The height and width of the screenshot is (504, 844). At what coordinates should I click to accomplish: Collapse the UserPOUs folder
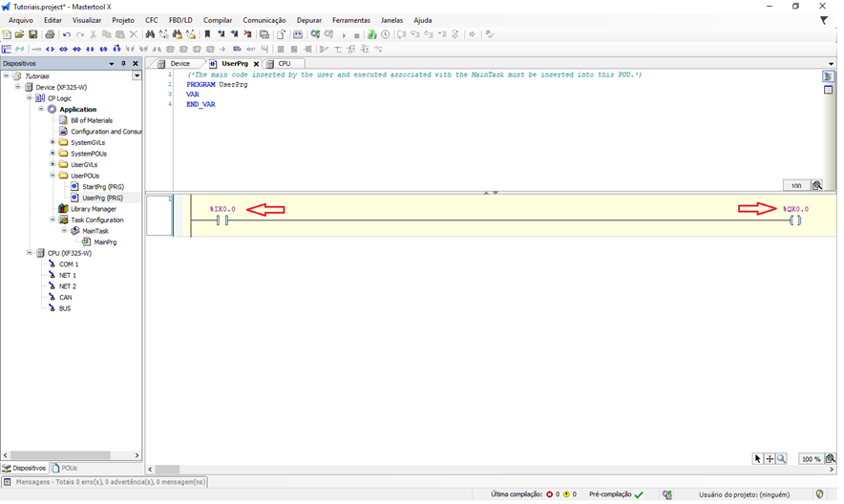tap(53, 176)
